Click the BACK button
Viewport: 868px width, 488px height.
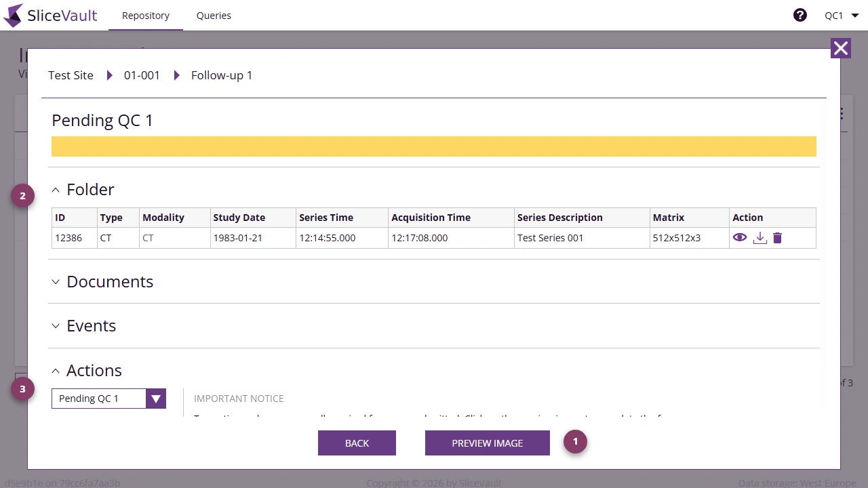click(357, 443)
